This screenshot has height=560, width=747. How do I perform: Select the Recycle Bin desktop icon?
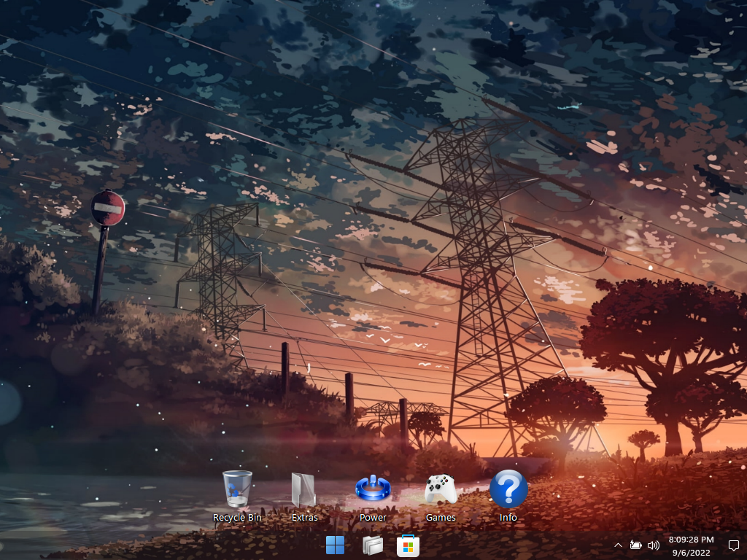(x=237, y=489)
